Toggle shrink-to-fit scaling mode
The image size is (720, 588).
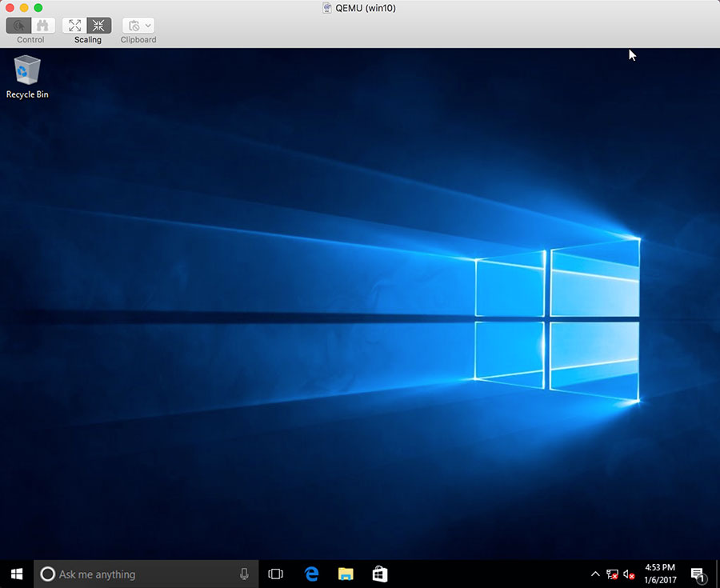coord(98,25)
